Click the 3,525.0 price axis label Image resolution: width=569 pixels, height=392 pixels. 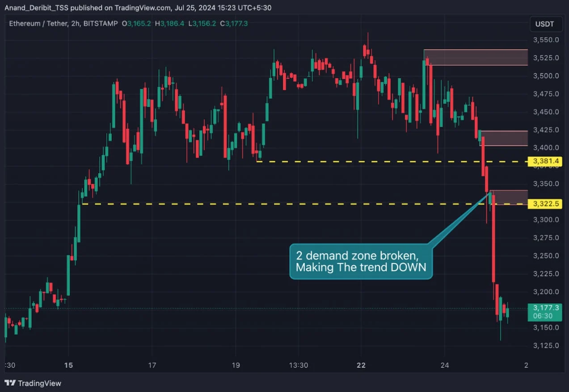546,58
